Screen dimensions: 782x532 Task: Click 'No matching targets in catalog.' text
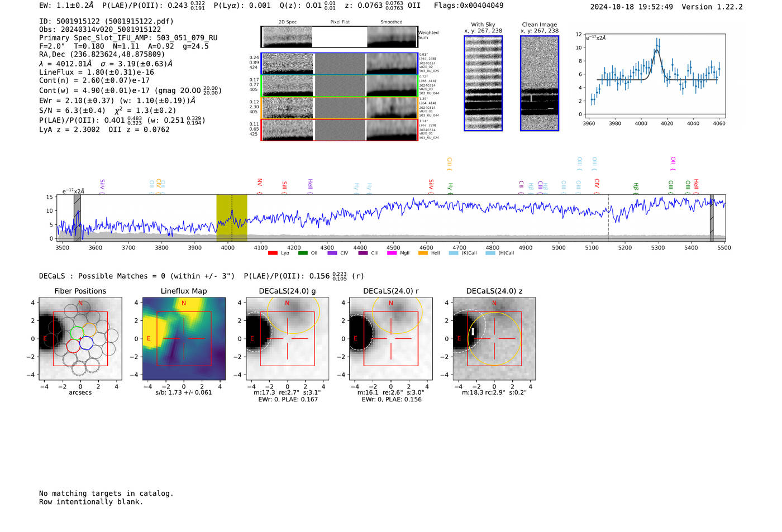click(106, 493)
